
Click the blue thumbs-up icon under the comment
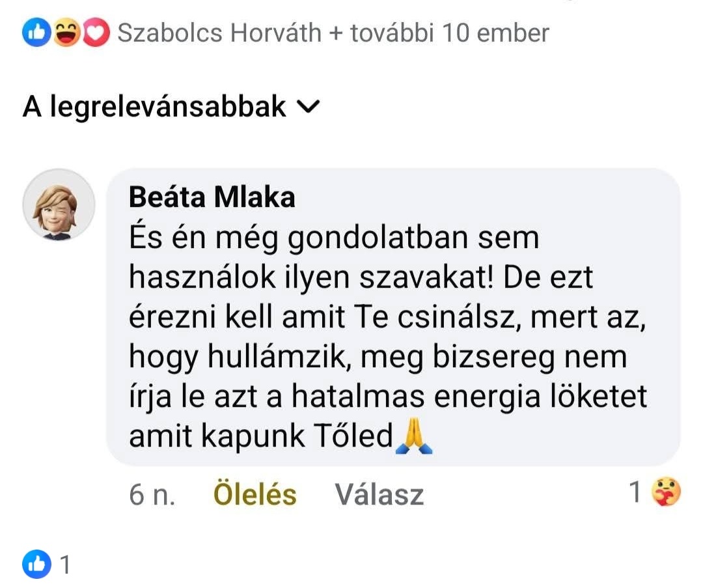(x=36, y=564)
